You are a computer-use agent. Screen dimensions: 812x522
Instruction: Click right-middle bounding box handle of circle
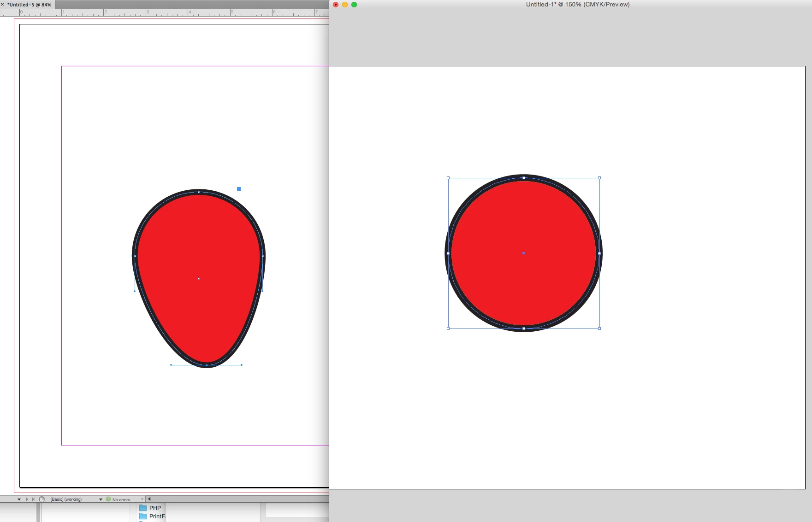point(599,253)
